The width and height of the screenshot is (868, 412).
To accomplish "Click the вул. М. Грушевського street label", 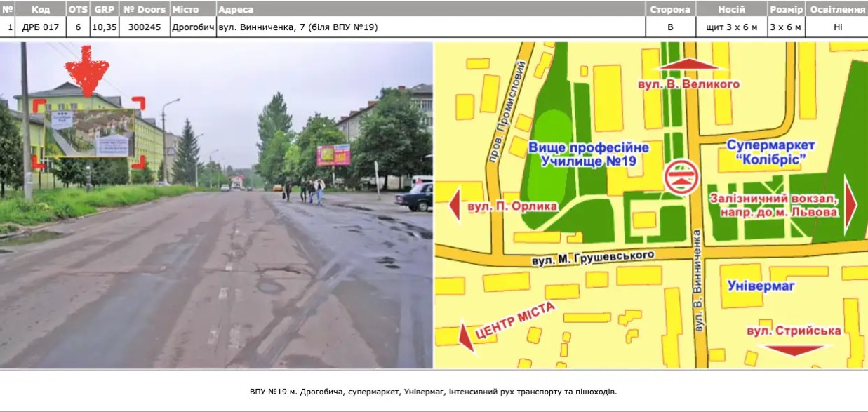I will pyautogui.click(x=592, y=258).
